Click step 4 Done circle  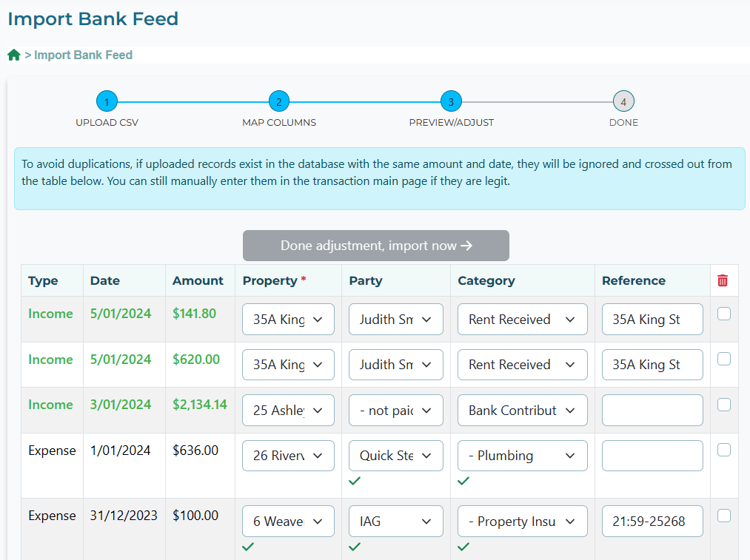(623, 102)
